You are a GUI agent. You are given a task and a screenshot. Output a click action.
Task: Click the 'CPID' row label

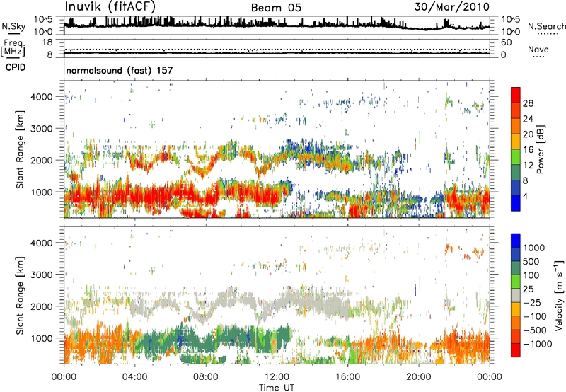pyautogui.click(x=16, y=67)
